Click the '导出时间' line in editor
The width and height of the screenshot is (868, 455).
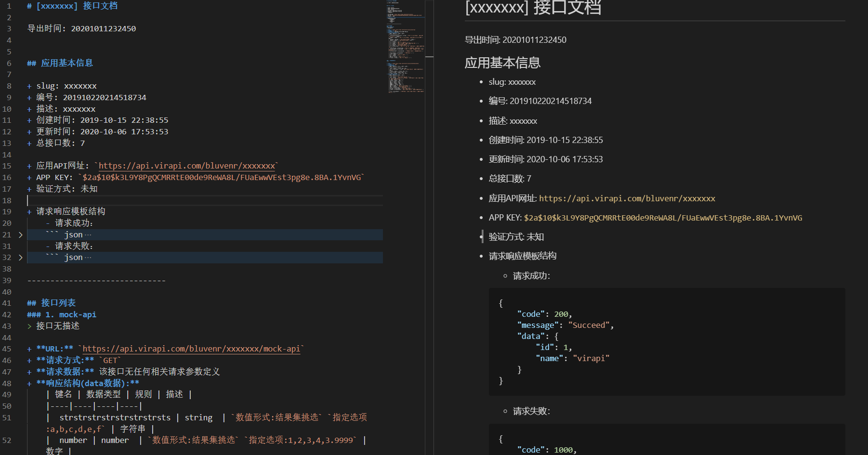point(81,29)
